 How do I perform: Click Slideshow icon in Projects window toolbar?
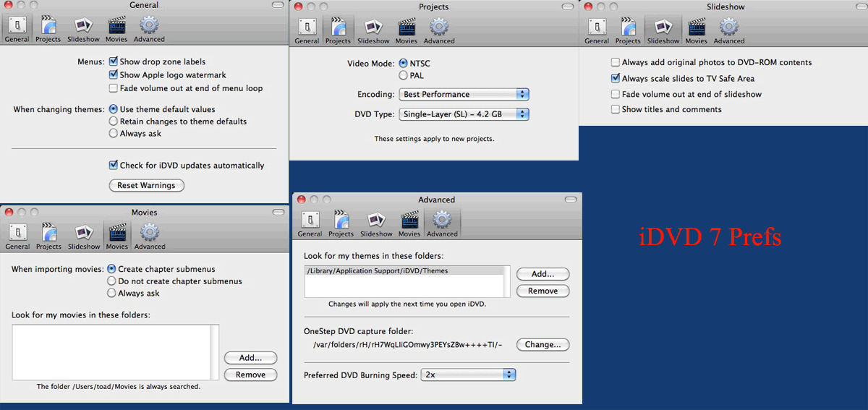[373, 31]
